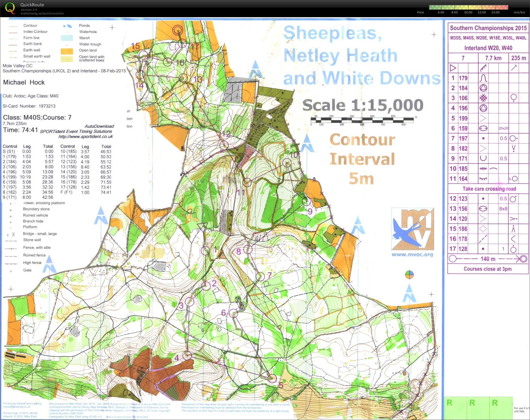
Task: Select control code 128 in row 17
Action: coord(463,249)
